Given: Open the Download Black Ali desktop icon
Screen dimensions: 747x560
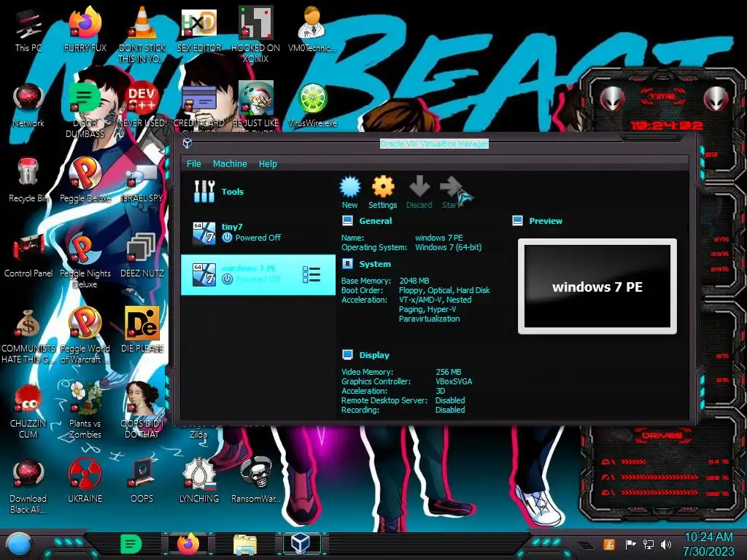Looking at the screenshot, I should (28, 486).
